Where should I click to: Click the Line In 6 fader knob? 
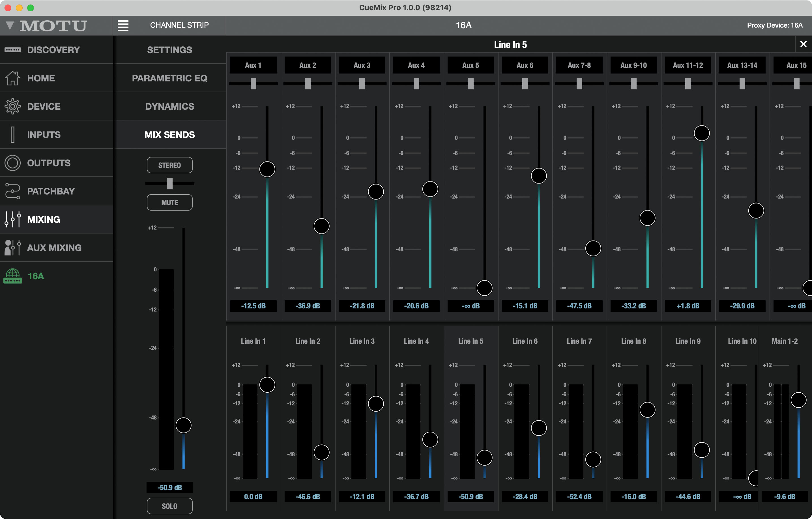(x=539, y=428)
